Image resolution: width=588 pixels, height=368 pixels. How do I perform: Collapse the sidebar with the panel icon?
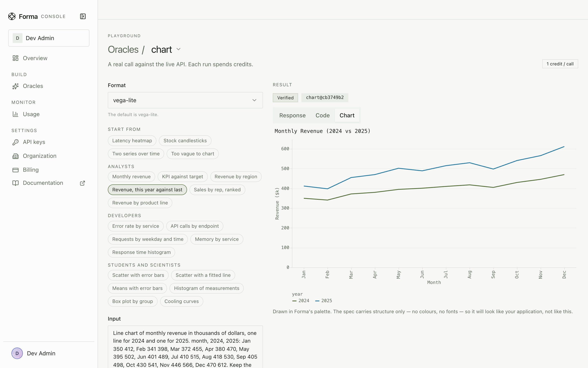pos(83,16)
